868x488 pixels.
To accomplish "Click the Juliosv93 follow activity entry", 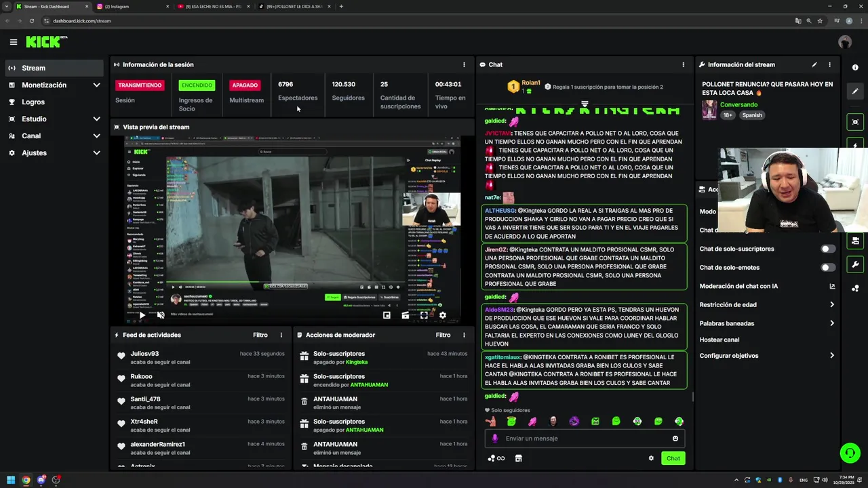I will [x=200, y=357].
